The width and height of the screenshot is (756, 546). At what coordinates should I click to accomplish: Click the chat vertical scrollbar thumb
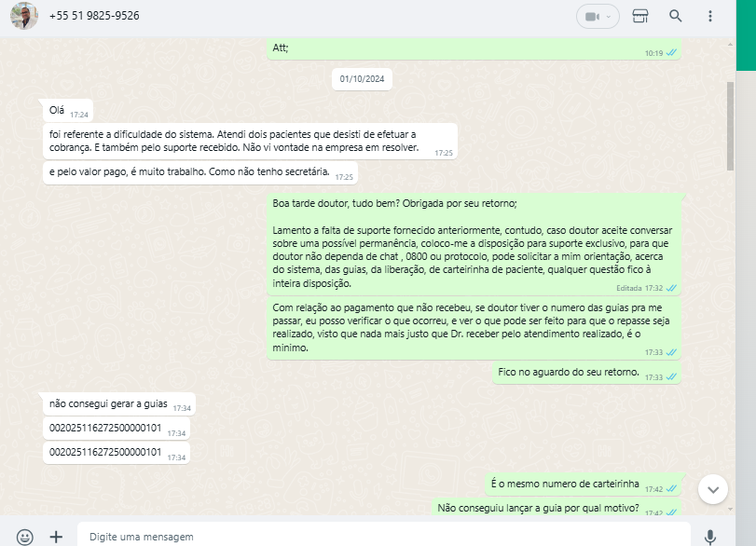[730, 126]
